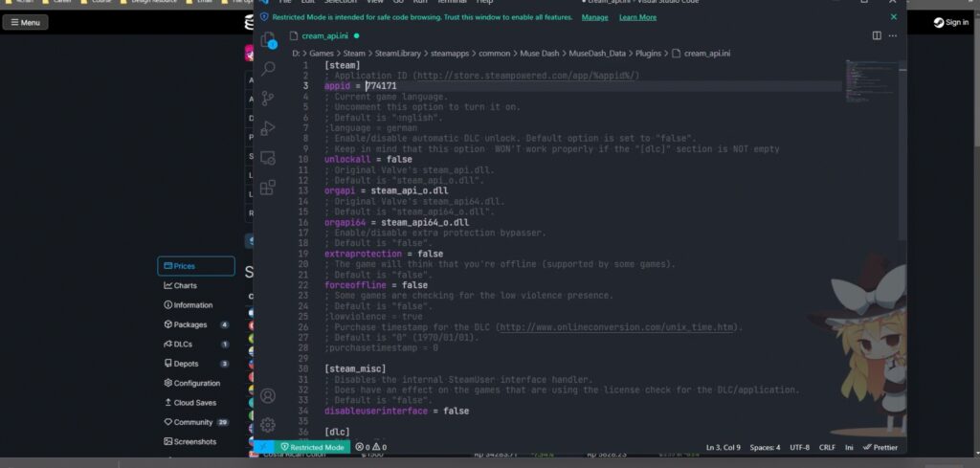Viewport: 980px width, 468px height.
Task: Click the browser page's vertical scrollbar
Action: pos(977,81)
